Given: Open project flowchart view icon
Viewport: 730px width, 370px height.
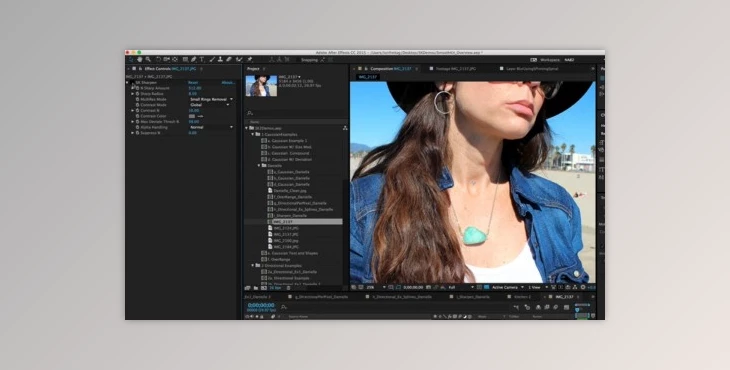Looking at the screenshot, I should pos(345,128).
